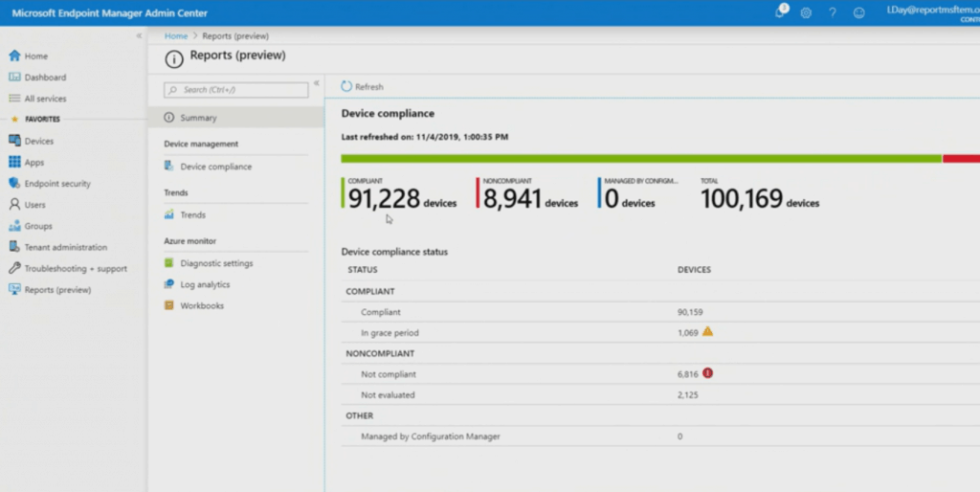Image resolution: width=980 pixels, height=492 pixels.
Task: Click the Apps grid icon
Action: tap(14, 162)
